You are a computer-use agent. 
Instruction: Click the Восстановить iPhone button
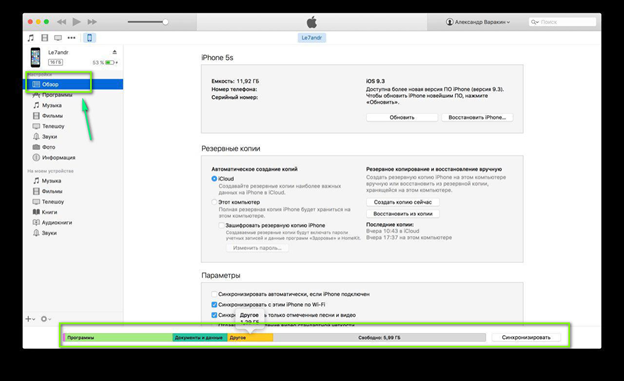point(477,117)
